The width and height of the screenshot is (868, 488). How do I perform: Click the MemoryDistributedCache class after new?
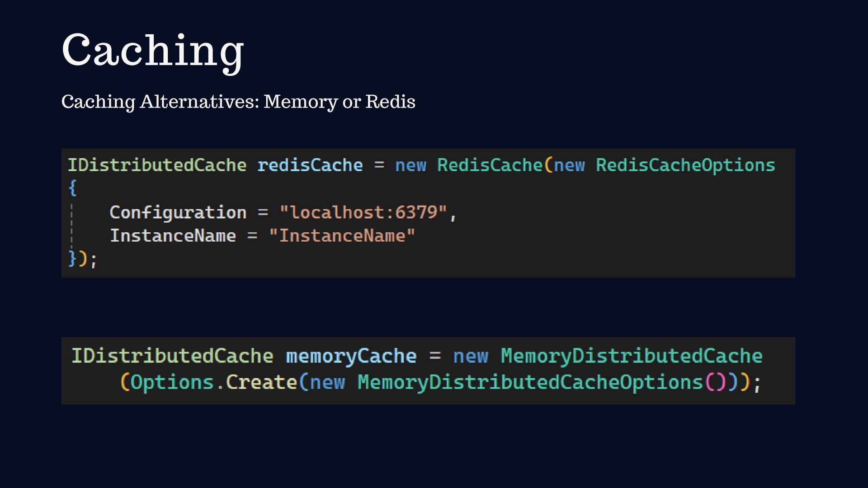(x=631, y=356)
